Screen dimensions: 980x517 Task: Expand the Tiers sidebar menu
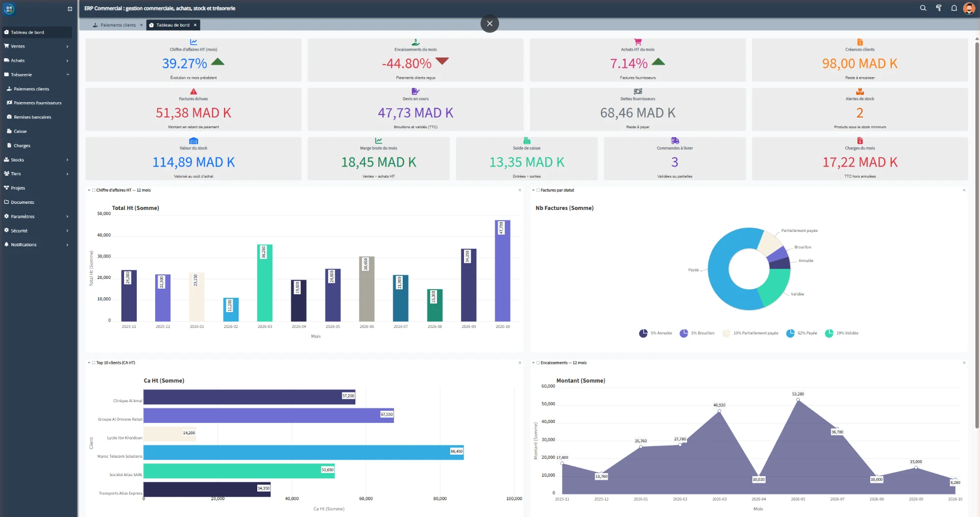[x=37, y=174]
